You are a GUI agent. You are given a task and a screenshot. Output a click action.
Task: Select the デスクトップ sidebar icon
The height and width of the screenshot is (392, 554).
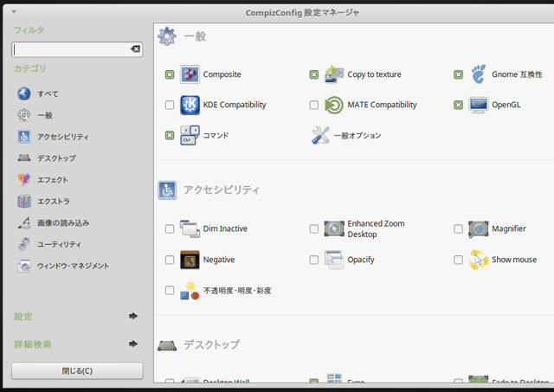(24, 157)
